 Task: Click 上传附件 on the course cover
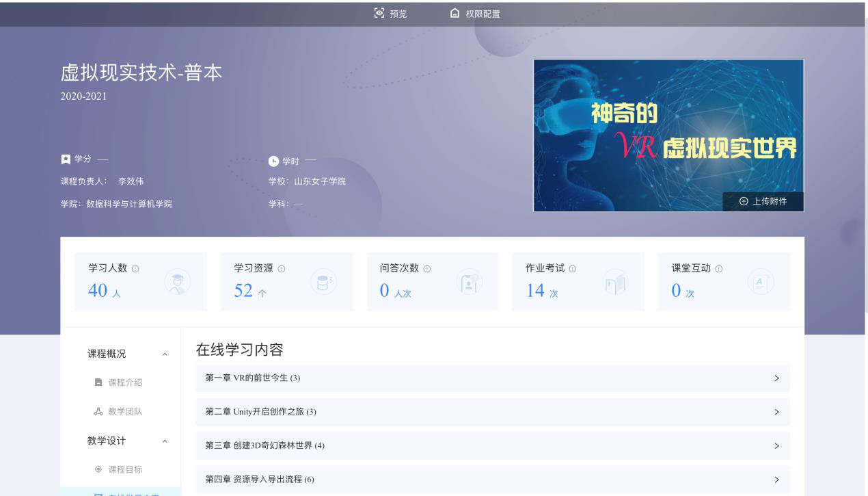763,201
